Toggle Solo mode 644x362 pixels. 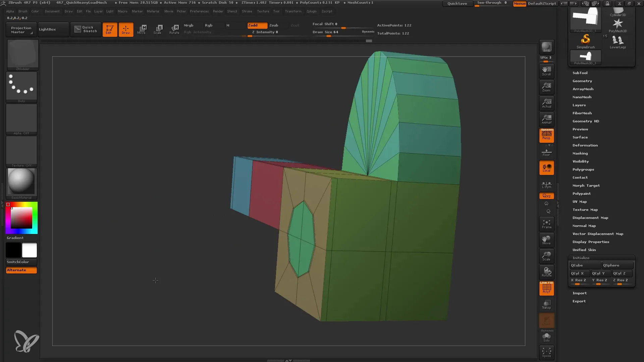tap(546, 336)
